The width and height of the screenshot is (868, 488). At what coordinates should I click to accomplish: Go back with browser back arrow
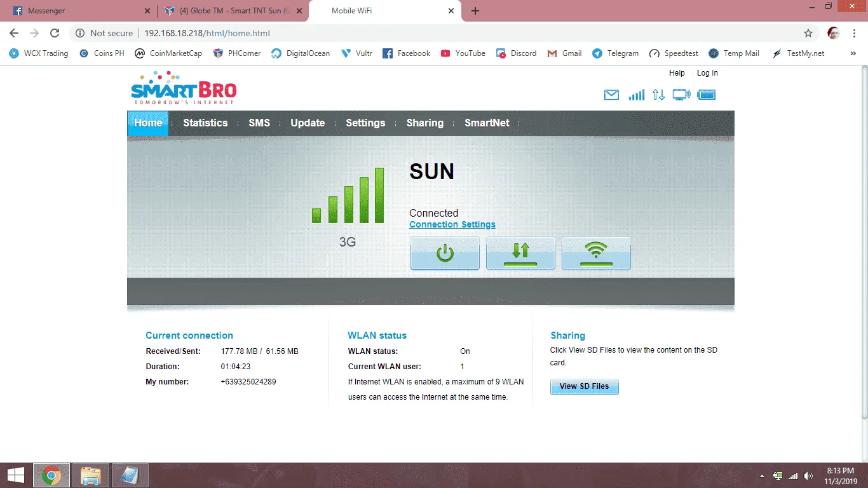[14, 33]
